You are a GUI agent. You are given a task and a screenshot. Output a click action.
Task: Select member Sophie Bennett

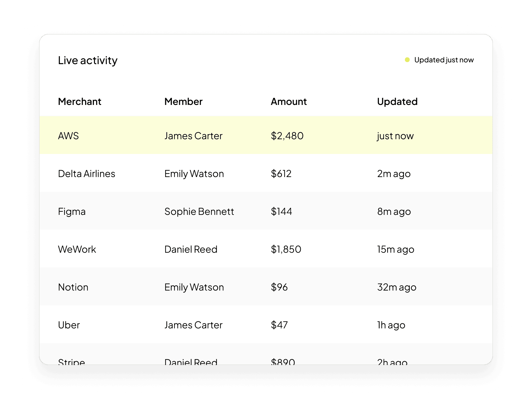pyautogui.click(x=199, y=212)
